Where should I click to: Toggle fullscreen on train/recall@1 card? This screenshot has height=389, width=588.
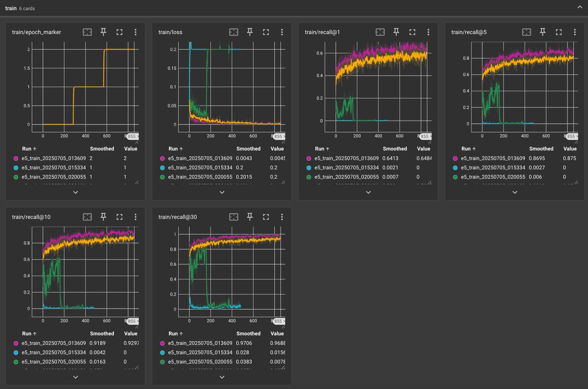412,32
